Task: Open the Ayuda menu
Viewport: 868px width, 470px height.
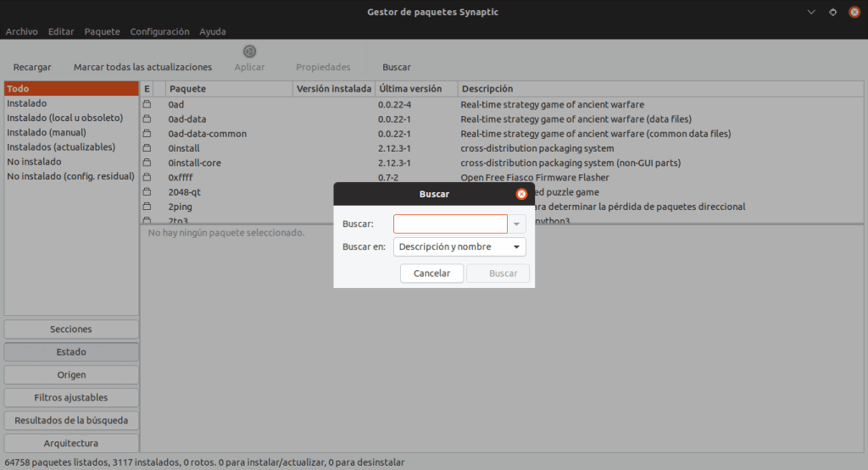Action: tap(213, 31)
